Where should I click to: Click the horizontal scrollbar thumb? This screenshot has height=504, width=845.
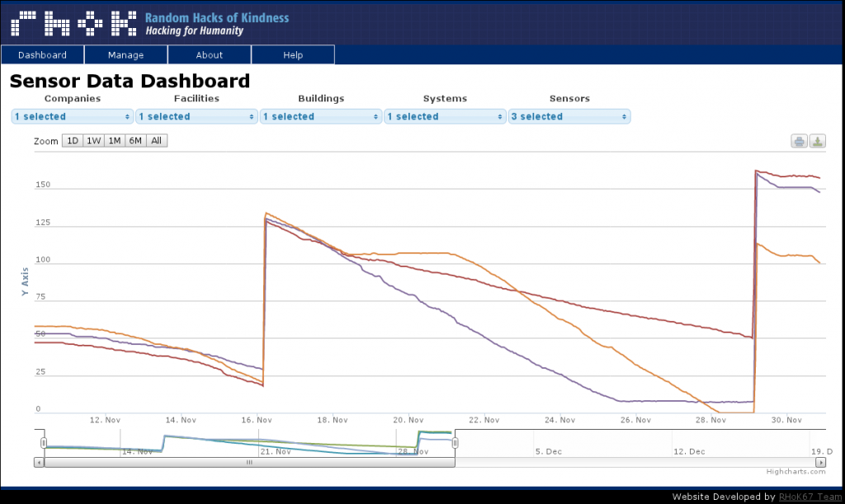coord(249,463)
